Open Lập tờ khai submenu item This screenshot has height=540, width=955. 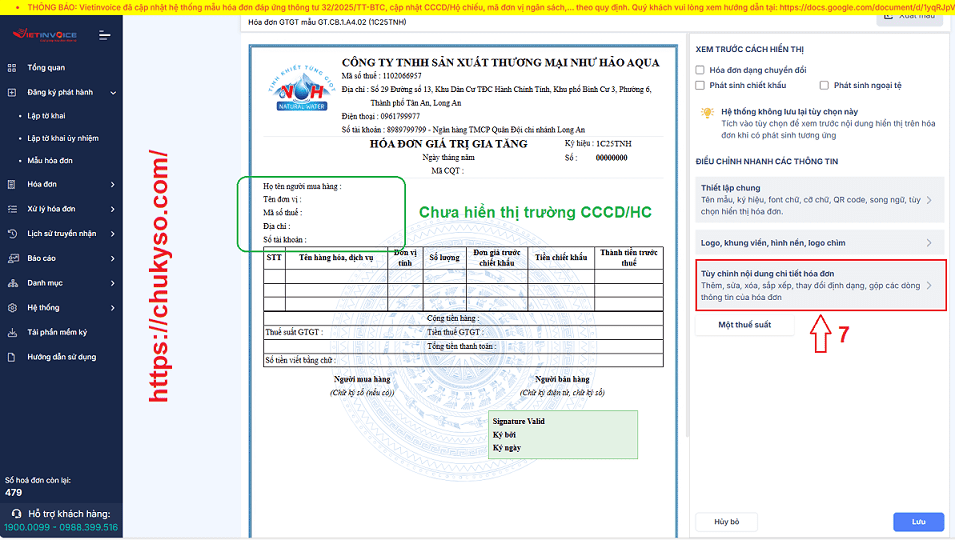pyautogui.click(x=46, y=116)
